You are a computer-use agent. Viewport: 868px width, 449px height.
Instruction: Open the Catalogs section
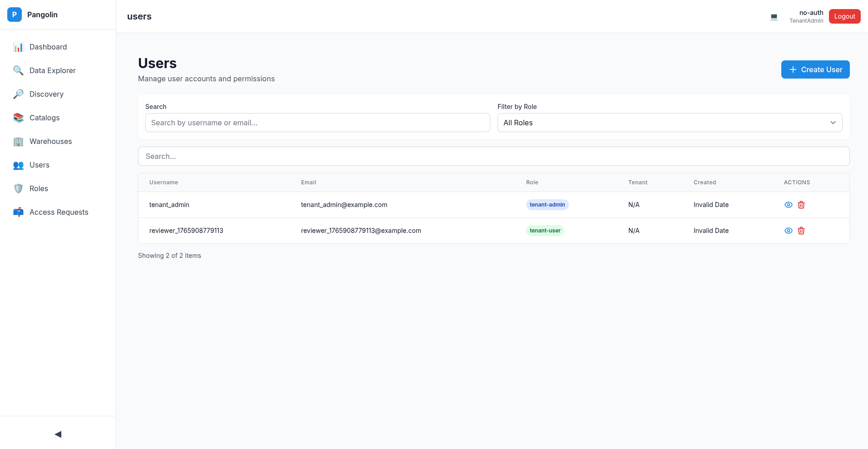44,118
